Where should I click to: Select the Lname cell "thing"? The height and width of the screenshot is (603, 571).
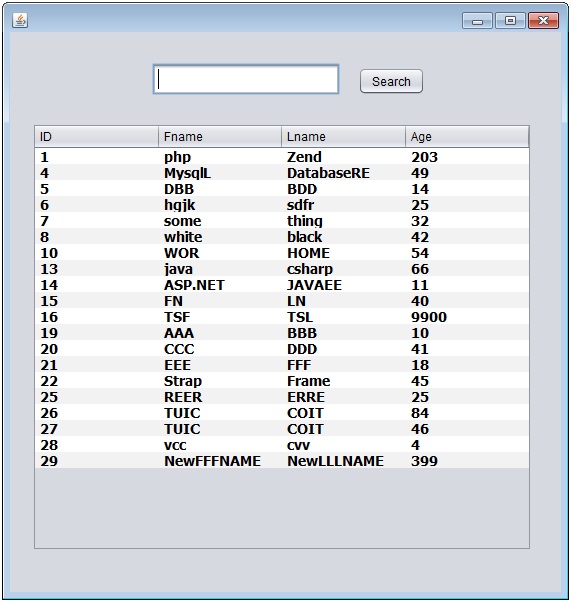tap(343, 221)
